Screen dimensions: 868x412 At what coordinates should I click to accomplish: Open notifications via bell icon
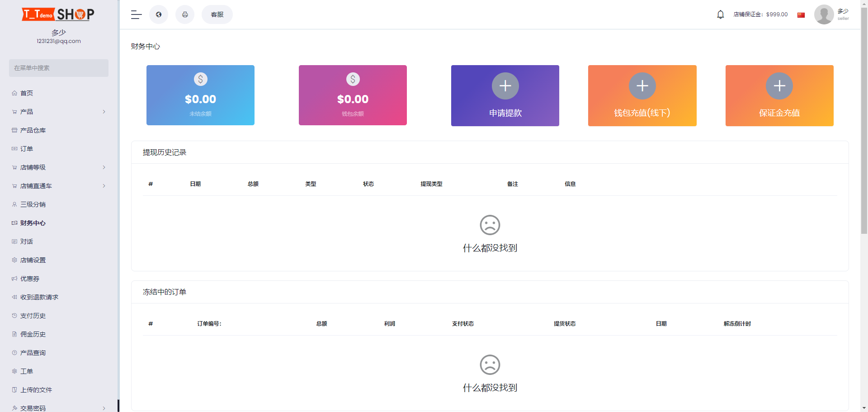[x=720, y=14]
